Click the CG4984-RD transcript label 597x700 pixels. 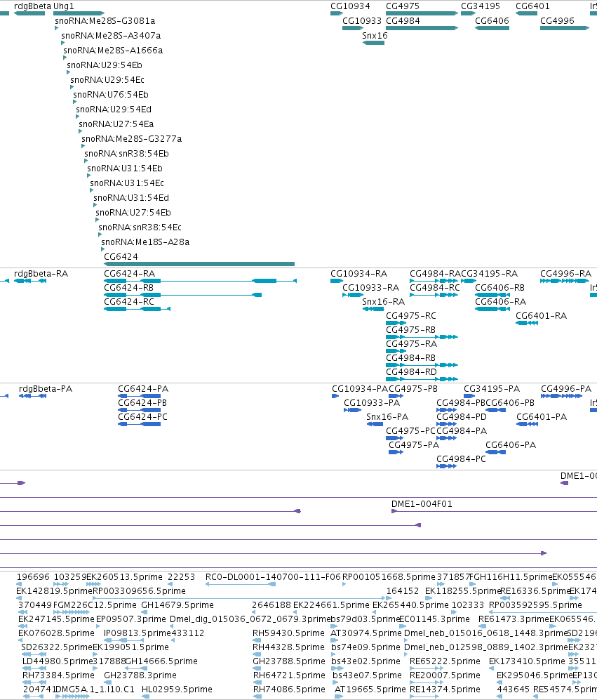coord(411,372)
